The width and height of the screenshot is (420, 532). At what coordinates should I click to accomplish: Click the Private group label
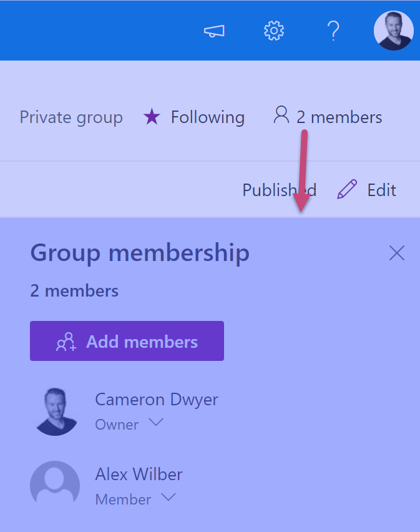coord(71,117)
